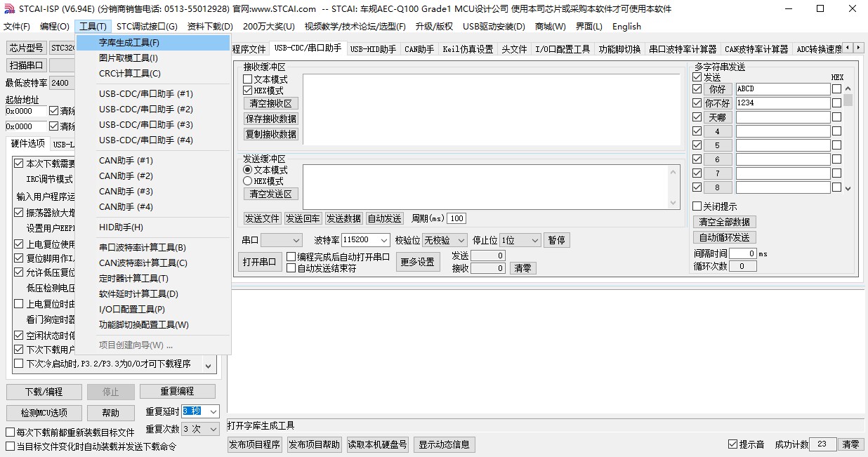This screenshot has width=868, height=457.
Task: Open USB-CDC/串口助手 (#2) menu entry
Action: tap(154, 110)
